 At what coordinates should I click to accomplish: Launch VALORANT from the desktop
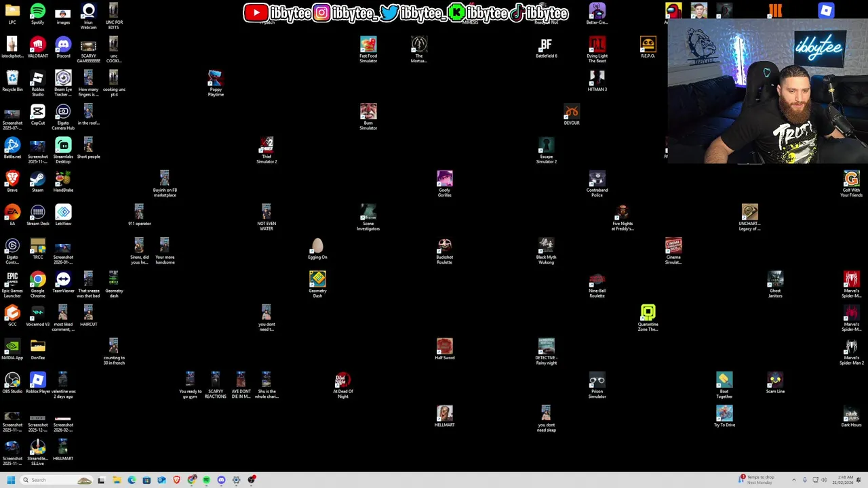pyautogui.click(x=37, y=47)
